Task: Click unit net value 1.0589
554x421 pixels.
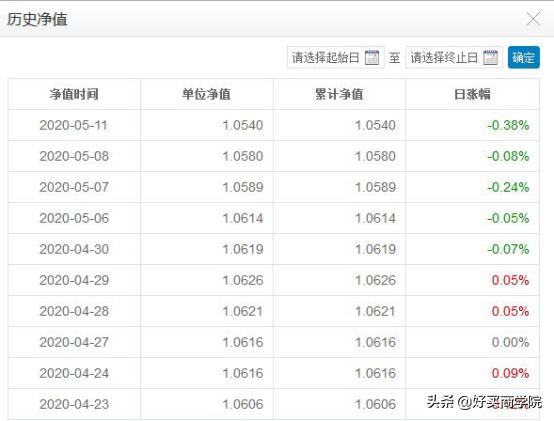Action: click(243, 187)
